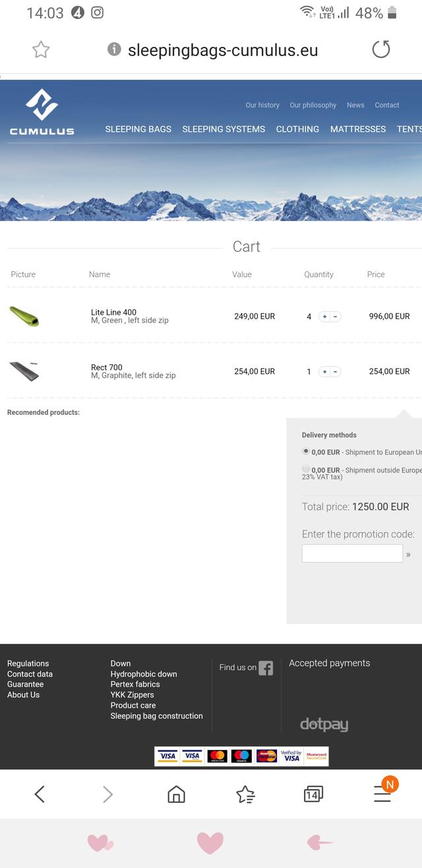This screenshot has width=422, height=868.
Task: Increase Lite Line 400 quantity with plus
Action: coord(324,317)
